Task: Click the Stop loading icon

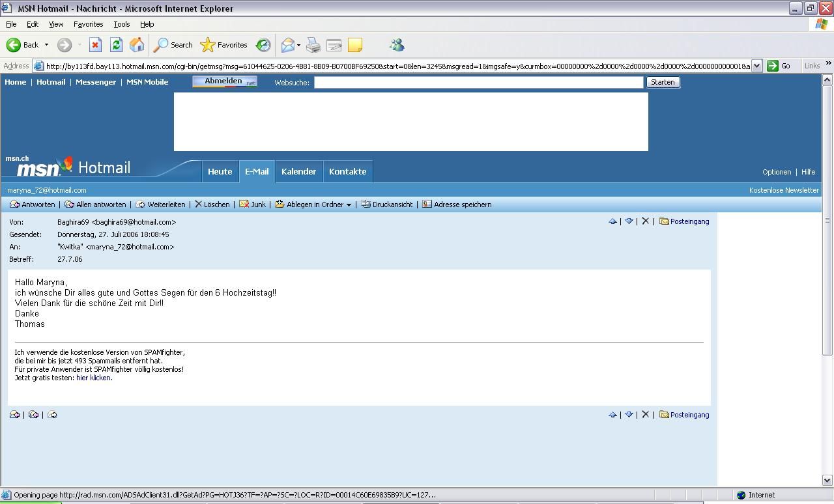Action: tap(95, 45)
